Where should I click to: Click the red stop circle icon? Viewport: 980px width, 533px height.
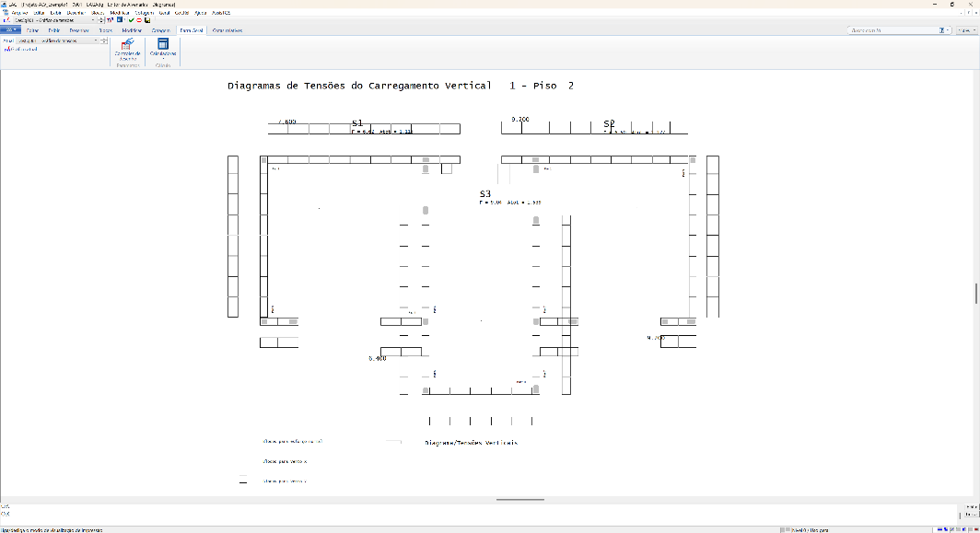click(139, 20)
